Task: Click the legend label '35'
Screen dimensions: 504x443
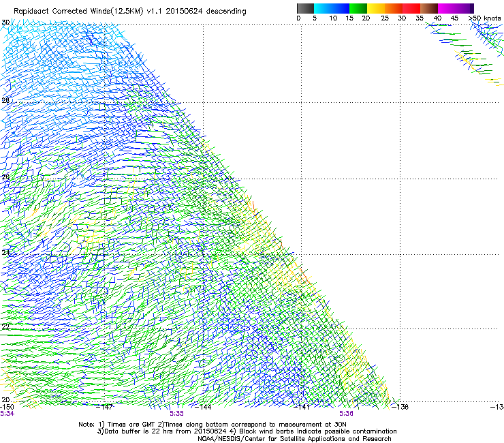Action: pos(420,18)
